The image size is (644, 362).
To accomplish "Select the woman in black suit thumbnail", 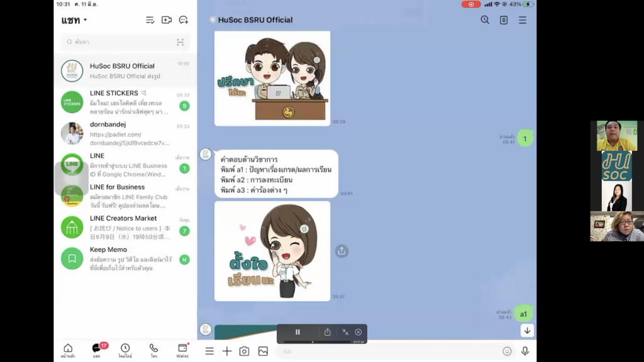I will click(617, 196).
